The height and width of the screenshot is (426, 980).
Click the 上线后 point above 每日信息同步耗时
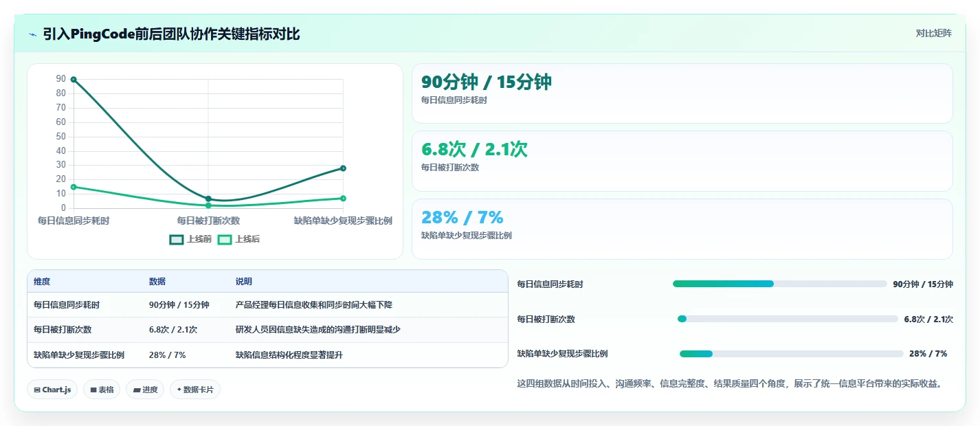pos(74,187)
